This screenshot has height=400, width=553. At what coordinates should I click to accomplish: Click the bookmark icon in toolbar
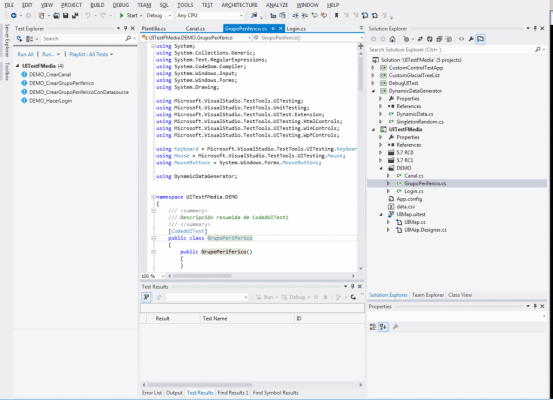pos(336,16)
